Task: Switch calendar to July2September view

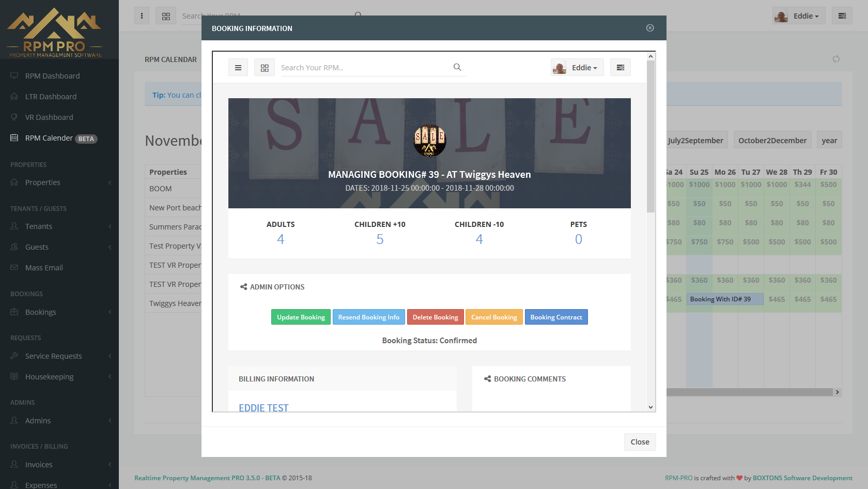Action: (x=696, y=140)
